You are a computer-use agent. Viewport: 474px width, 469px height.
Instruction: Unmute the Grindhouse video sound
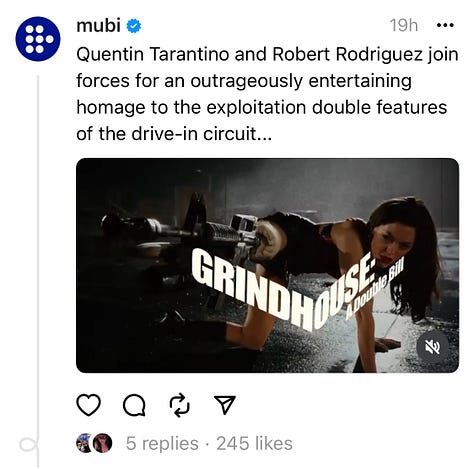coord(433,347)
